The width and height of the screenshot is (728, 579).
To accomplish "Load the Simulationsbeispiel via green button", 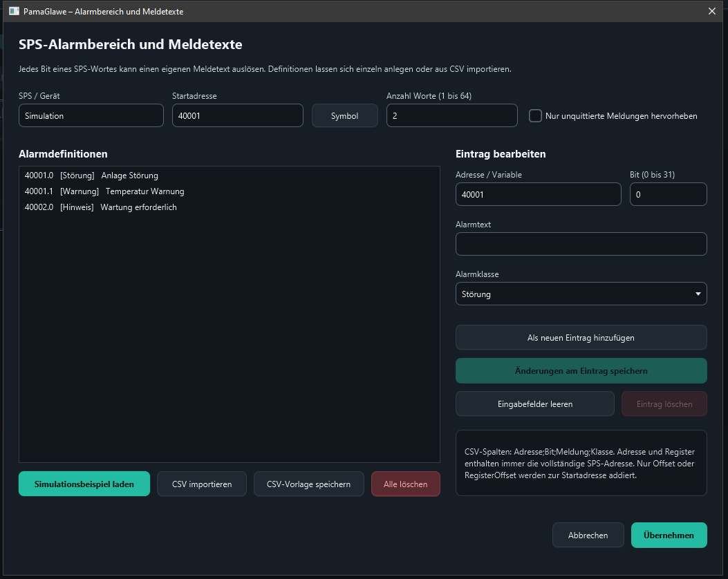I will 84,484.
